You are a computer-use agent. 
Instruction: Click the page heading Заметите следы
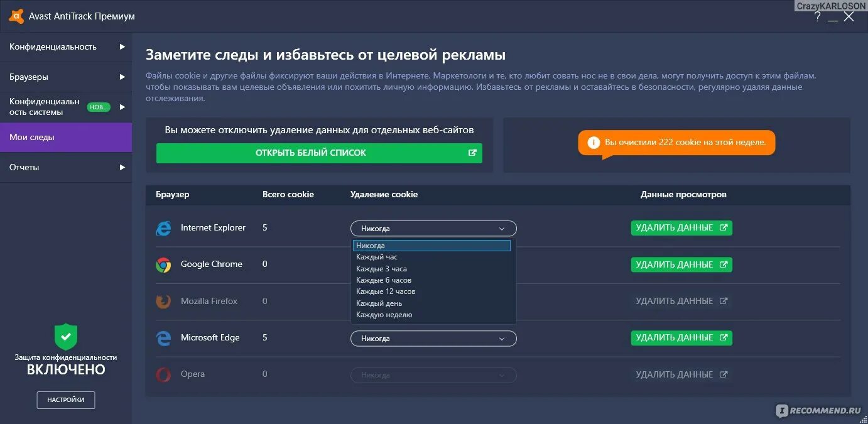pos(325,55)
